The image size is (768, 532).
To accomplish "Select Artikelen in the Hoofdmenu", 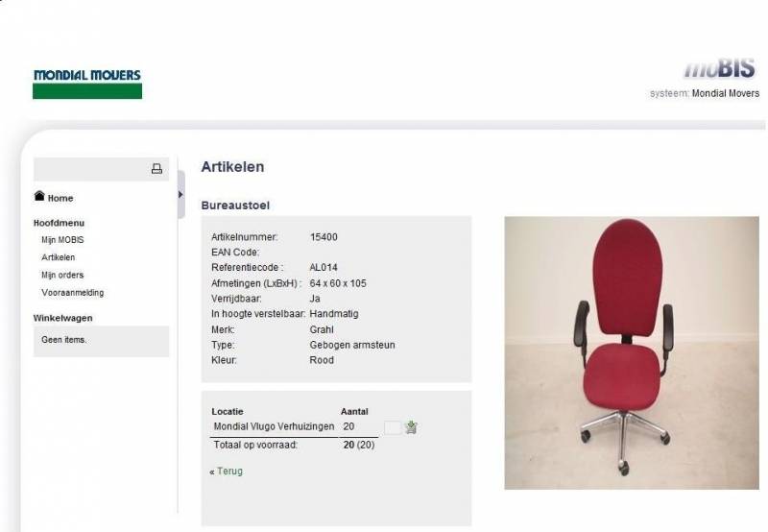I will click(59, 257).
